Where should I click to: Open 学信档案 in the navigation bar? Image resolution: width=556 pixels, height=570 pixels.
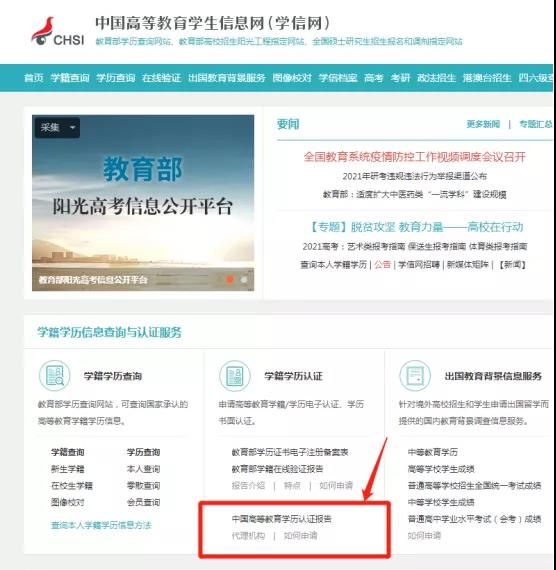pyautogui.click(x=338, y=78)
